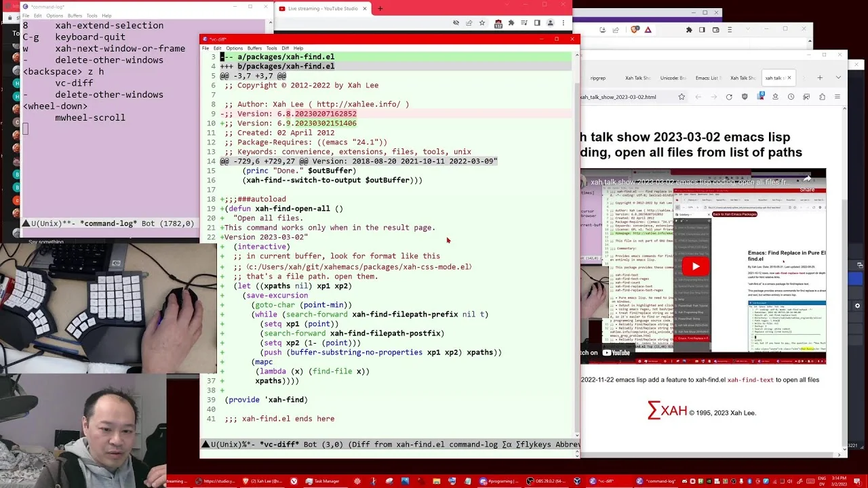Image resolution: width=868 pixels, height=488 pixels.
Task: Reload the Firefox page
Action: (x=729, y=97)
